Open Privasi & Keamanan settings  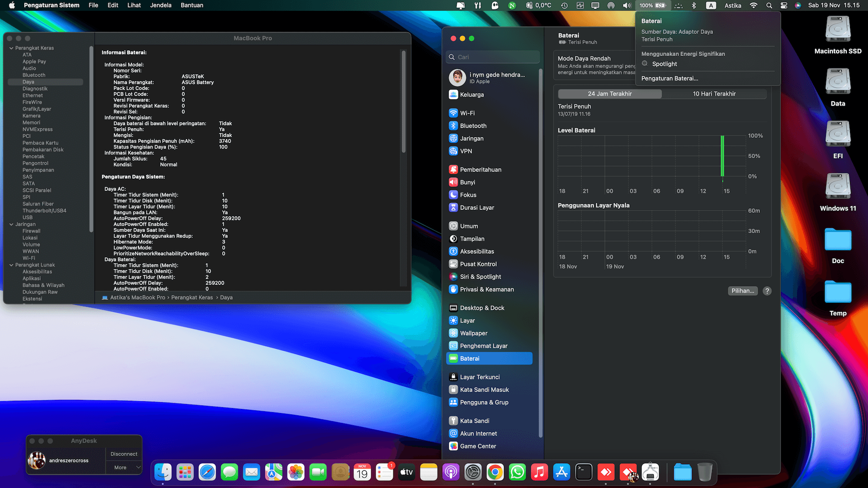point(490,289)
